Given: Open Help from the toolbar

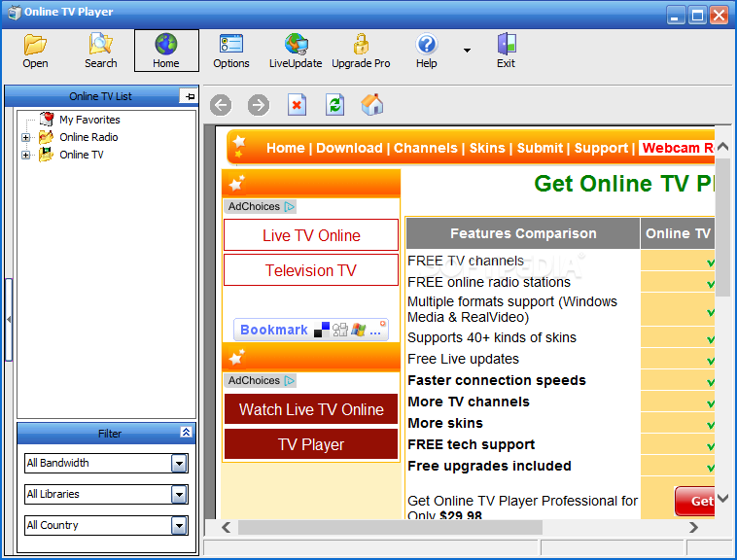Looking at the screenshot, I should tap(426, 51).
